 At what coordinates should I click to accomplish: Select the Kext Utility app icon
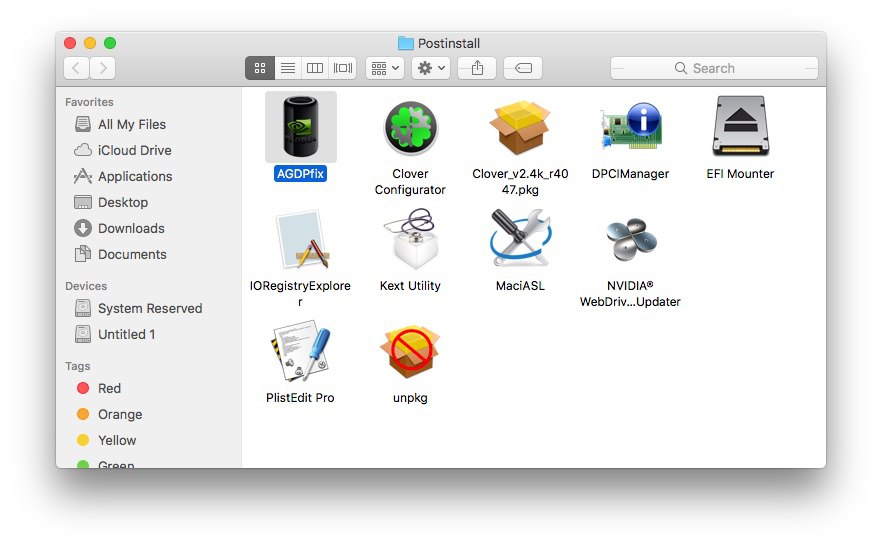[411, 239]
